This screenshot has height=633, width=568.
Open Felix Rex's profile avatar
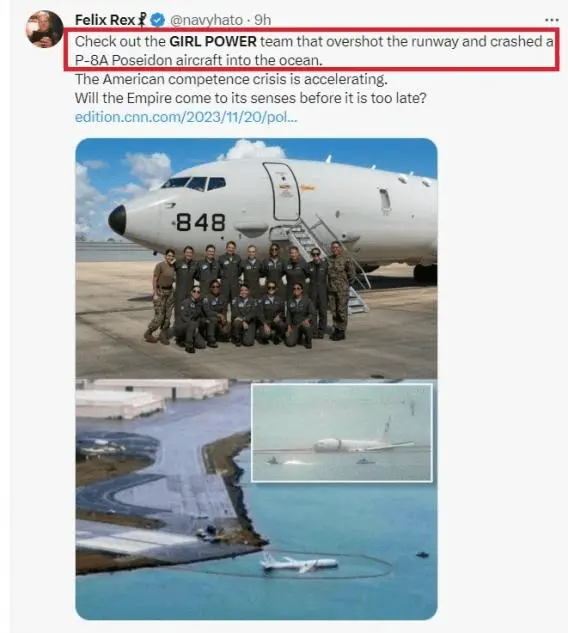tap(44, 29)
